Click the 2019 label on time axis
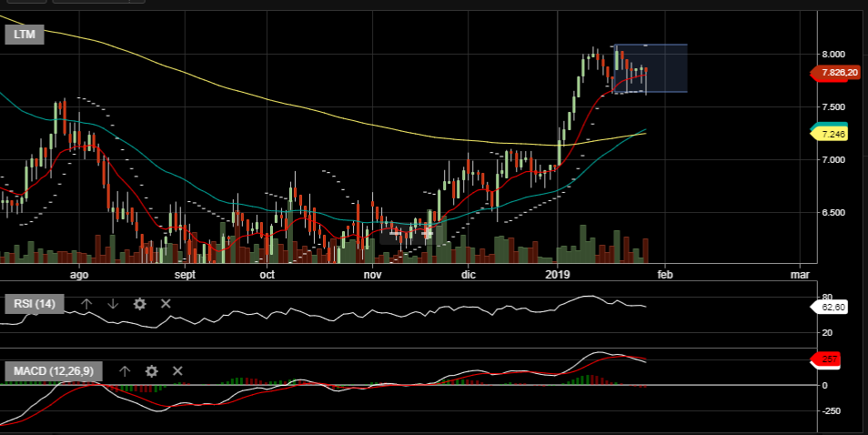The width and height of the screenshot is (868, 435). [x=557, y=274]
